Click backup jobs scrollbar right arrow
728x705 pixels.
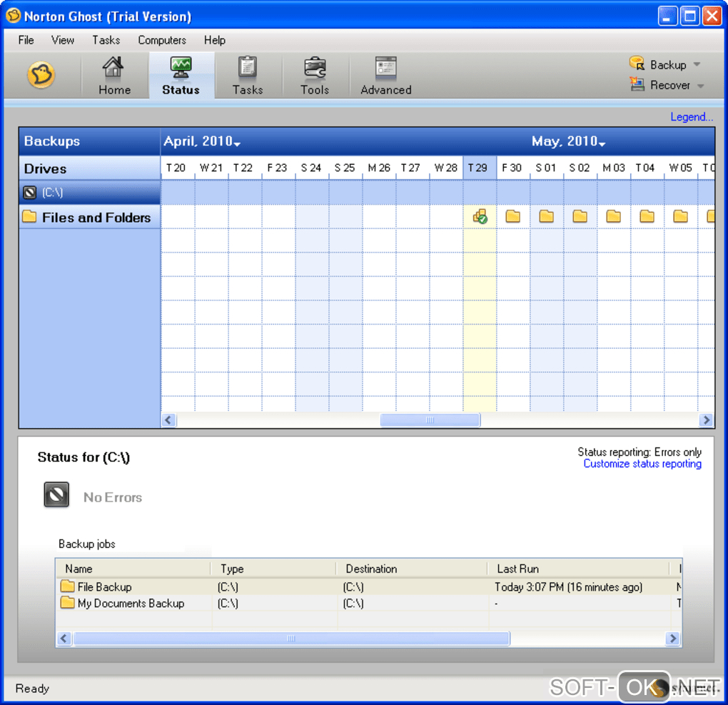pyautogui.click(x=672, y=638)
